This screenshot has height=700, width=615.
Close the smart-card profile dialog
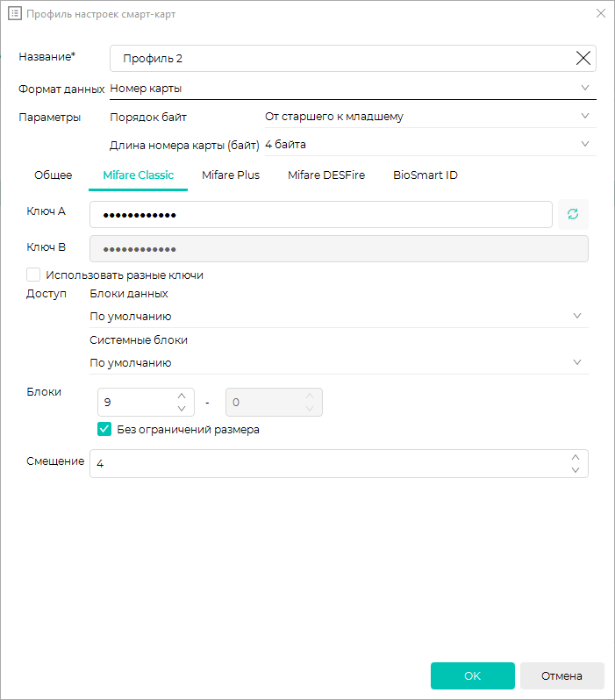601,13
